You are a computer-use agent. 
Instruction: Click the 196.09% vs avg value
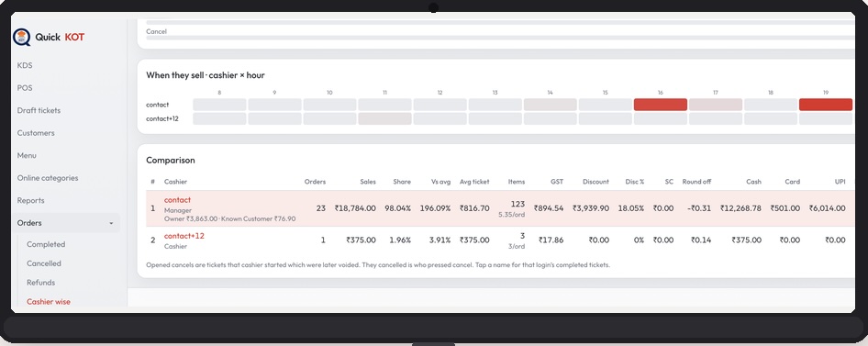coord(435,208)
